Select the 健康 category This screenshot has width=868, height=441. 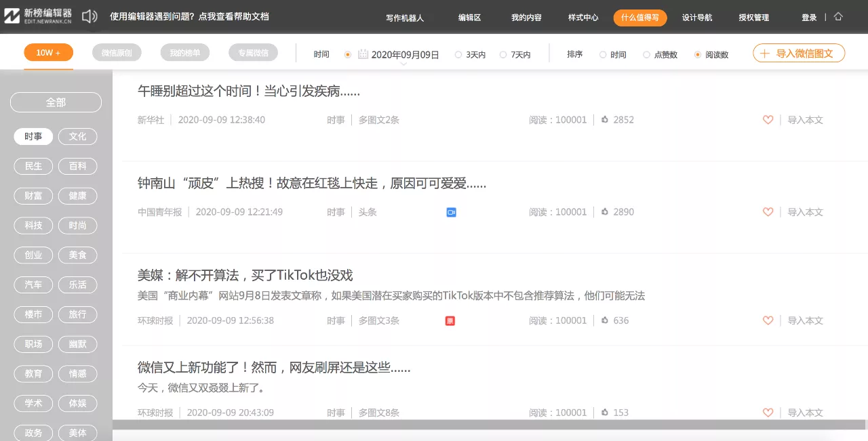point(78,196)
